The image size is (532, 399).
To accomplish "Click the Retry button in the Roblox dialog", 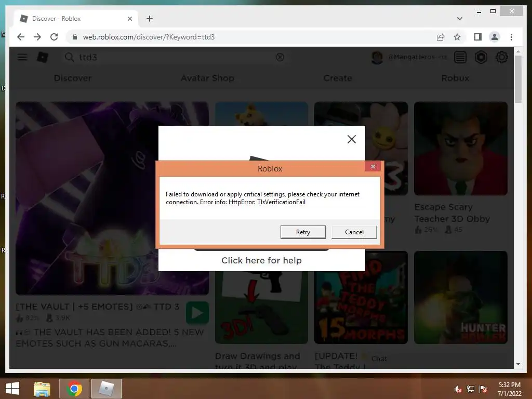I will [x=303, y=232].
